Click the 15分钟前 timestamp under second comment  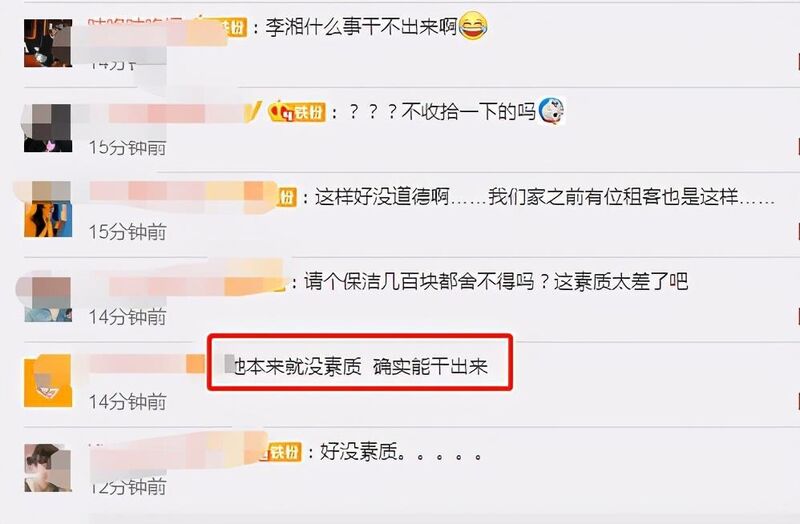click(128, 147)
